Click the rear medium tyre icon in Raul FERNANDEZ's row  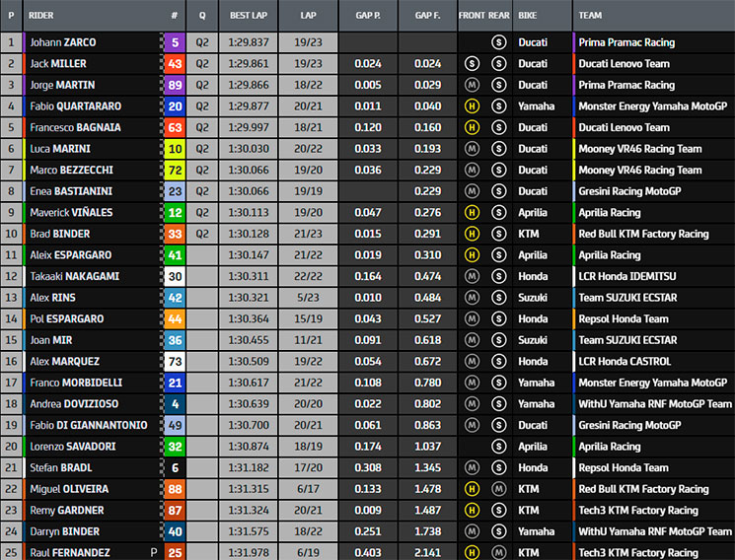[x=499, y=552]
